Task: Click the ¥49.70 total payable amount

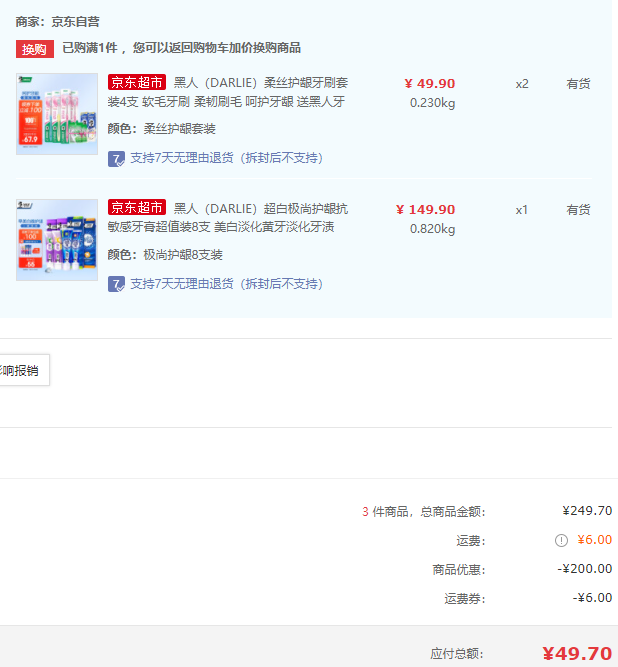Action: [577, 653]
